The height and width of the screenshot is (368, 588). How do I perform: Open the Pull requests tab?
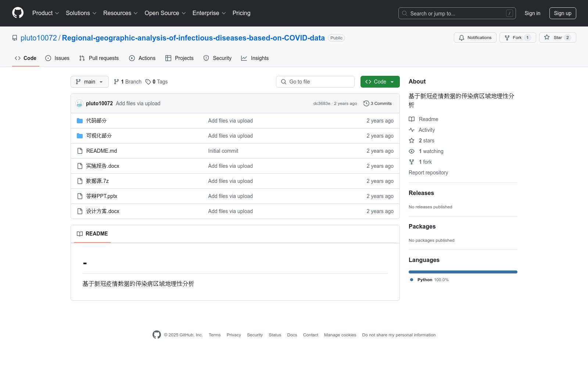(x=99, y=58)
